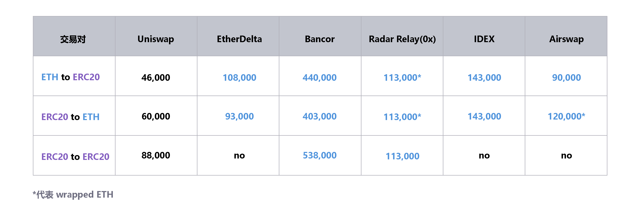Image resolution: width=644 pixels, height=217 pixels.
Task: Select the 93,000 EtherDelta value
Action: click(239, 116)
